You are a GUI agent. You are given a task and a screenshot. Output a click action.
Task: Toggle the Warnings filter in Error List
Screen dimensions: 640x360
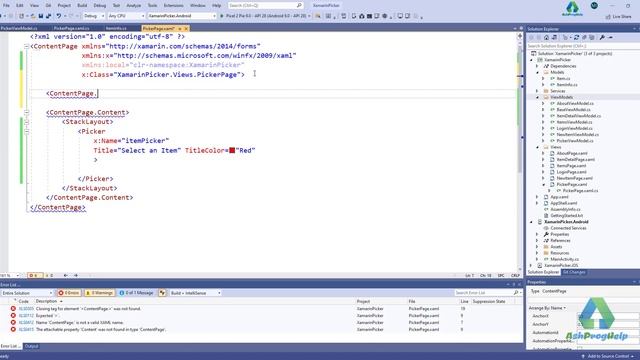point(100,293)
